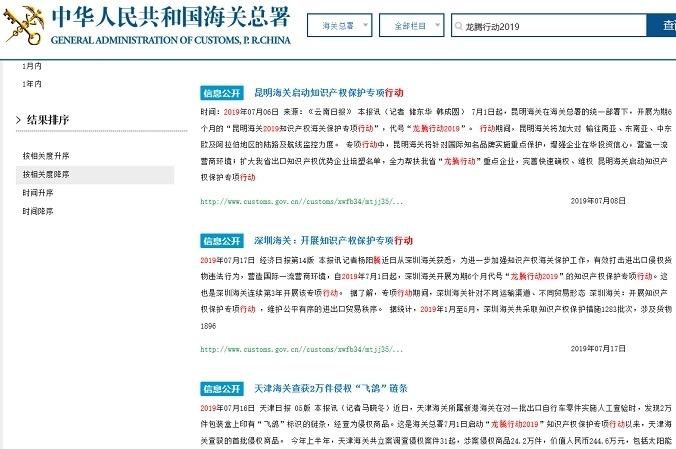Open the 全部栏目 dropdown
Screen dimensions: 676x449
click(x=411, y=25)
